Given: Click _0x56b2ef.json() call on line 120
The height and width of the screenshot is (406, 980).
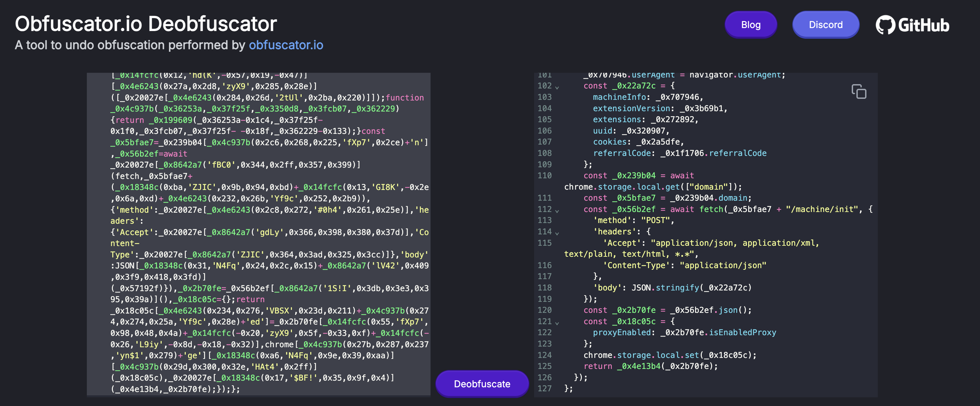Looking at the screenshot, I should point(711,310).
